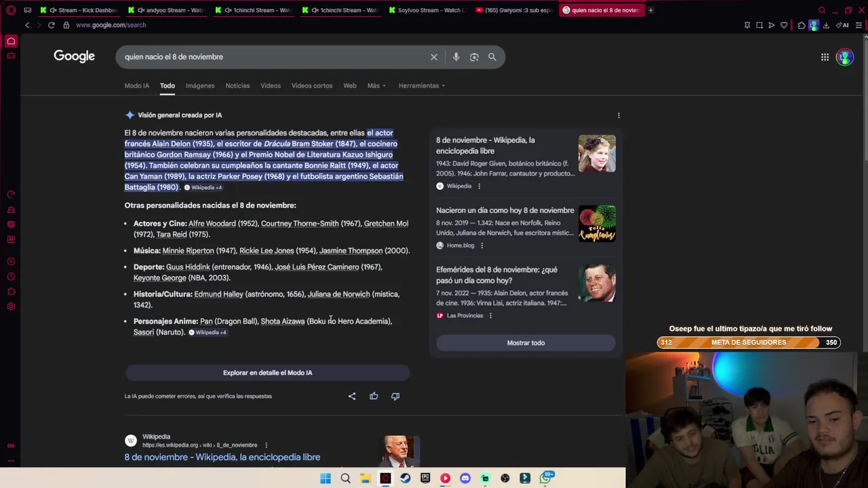
Task: Go back to previous page
Action: coord(27,25)
